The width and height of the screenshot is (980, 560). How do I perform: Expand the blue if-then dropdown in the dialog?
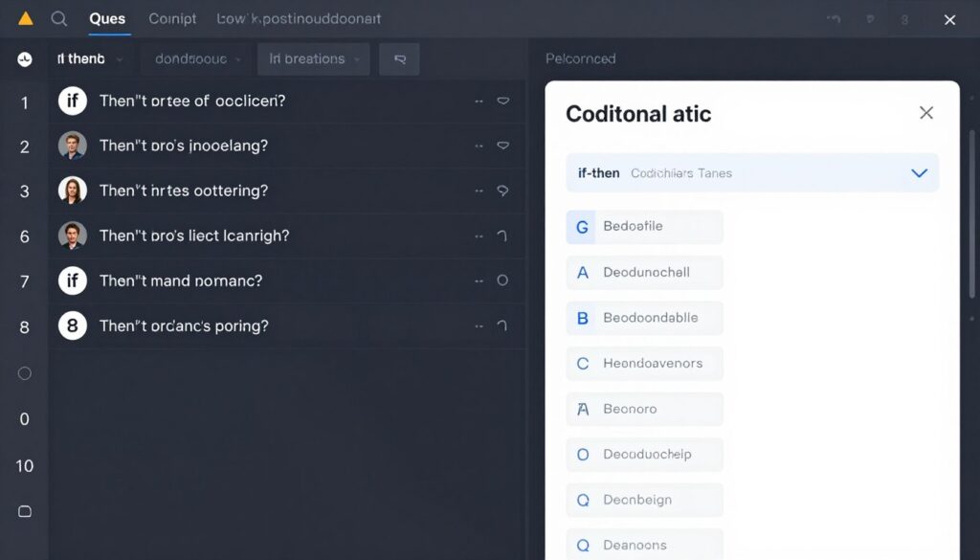point(919,173)
